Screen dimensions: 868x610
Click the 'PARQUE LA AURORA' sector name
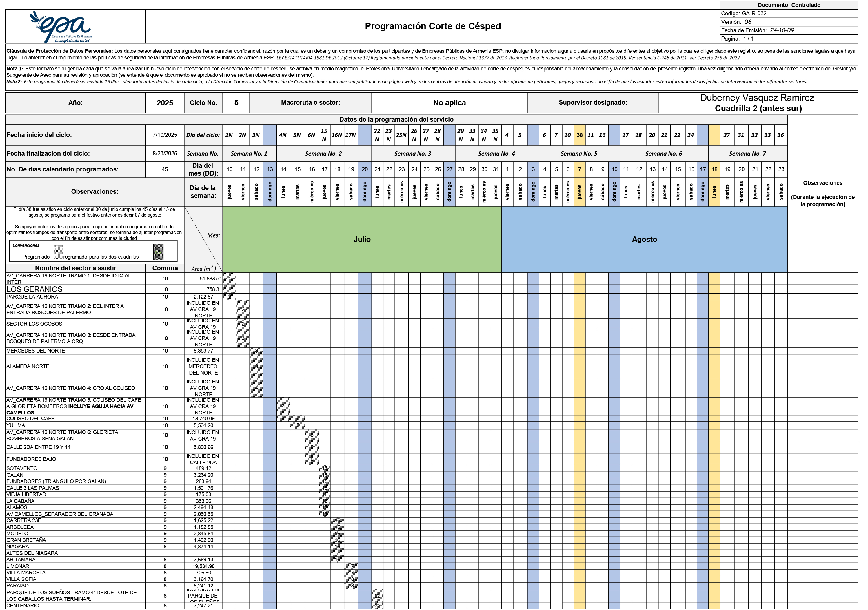(32, 297)
